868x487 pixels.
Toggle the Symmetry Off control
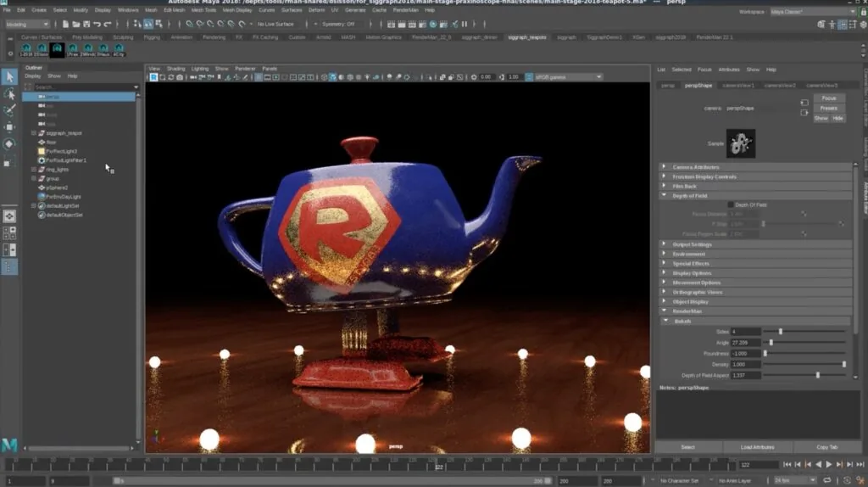[x=338, y=25]
